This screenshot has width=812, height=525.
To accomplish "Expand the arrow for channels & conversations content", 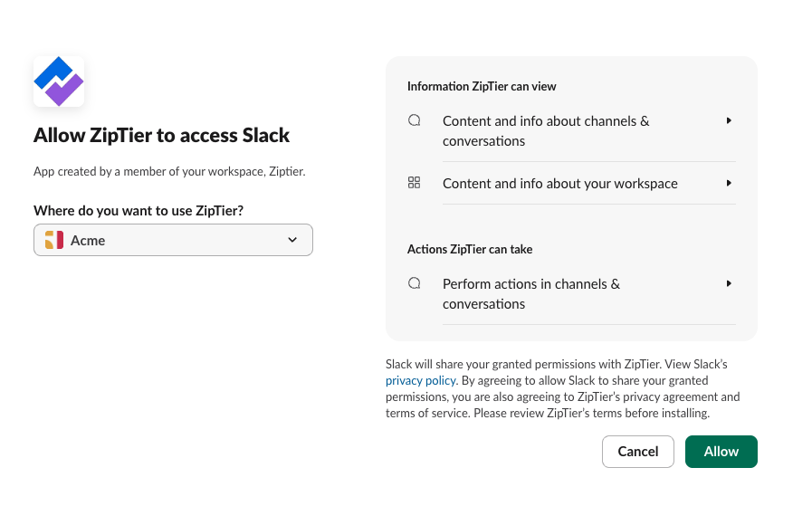I will click(729, 120).
